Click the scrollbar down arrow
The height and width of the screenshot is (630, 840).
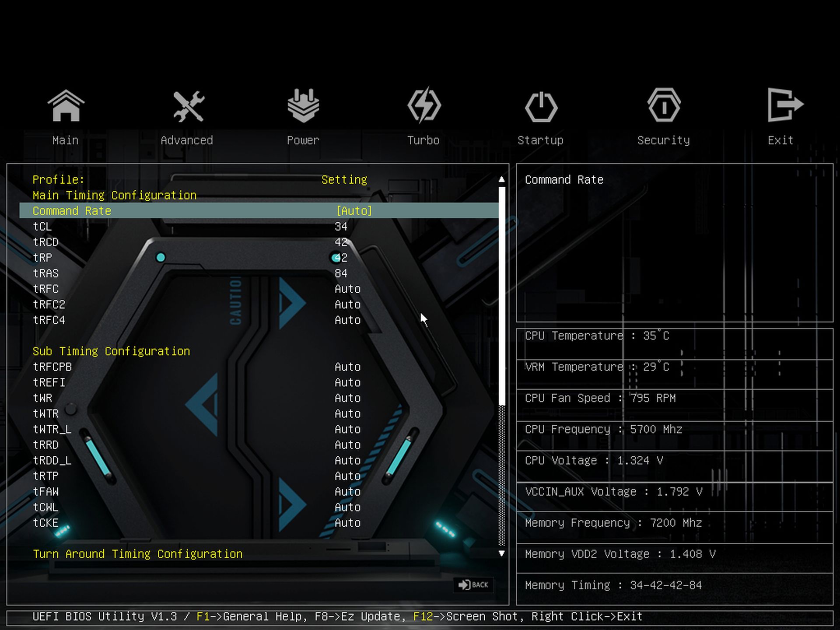(x=502, y=553)
